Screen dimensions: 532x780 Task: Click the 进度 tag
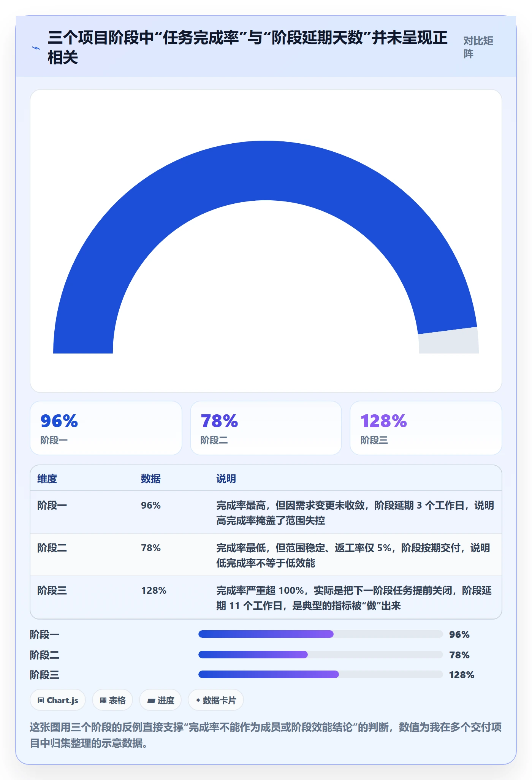coord(160,700)
